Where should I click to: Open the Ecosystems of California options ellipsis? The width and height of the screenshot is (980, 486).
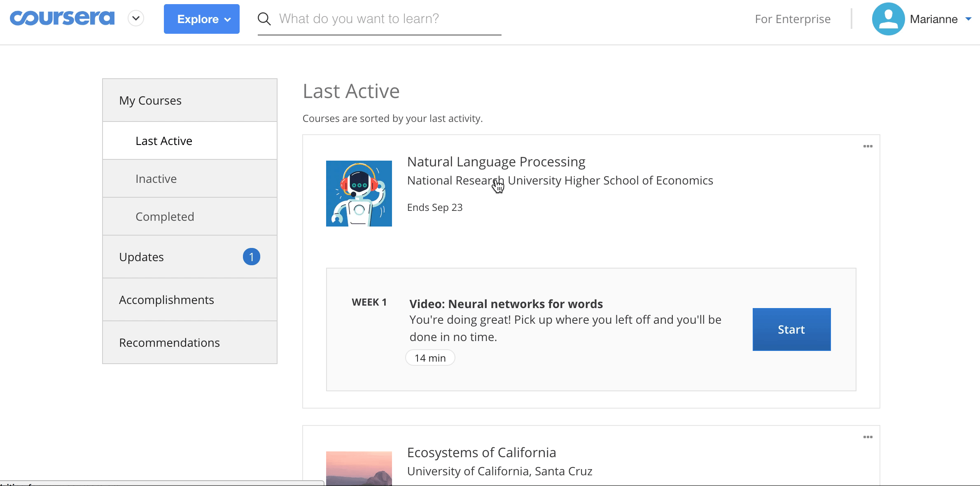(868, 437)
